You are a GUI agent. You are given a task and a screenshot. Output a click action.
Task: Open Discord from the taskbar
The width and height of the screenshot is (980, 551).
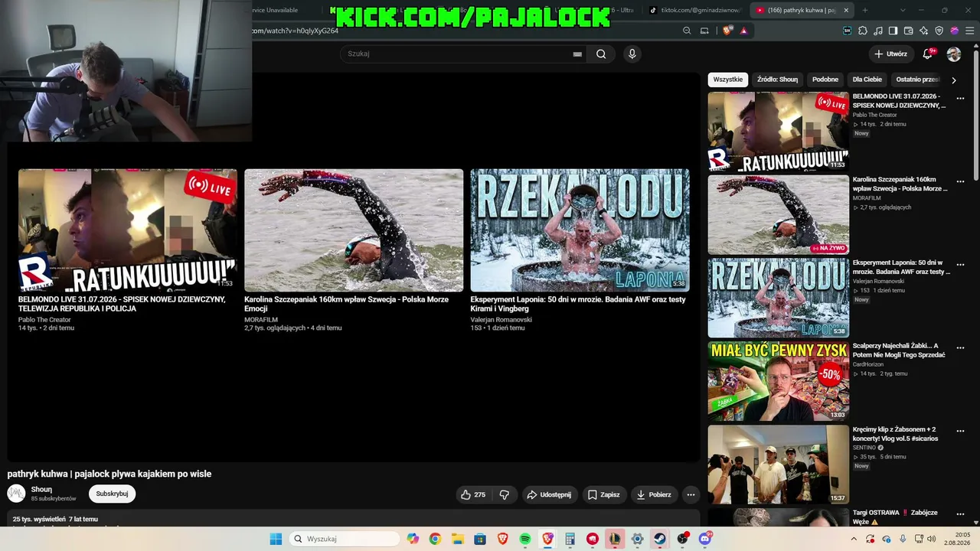coord(705,539)
